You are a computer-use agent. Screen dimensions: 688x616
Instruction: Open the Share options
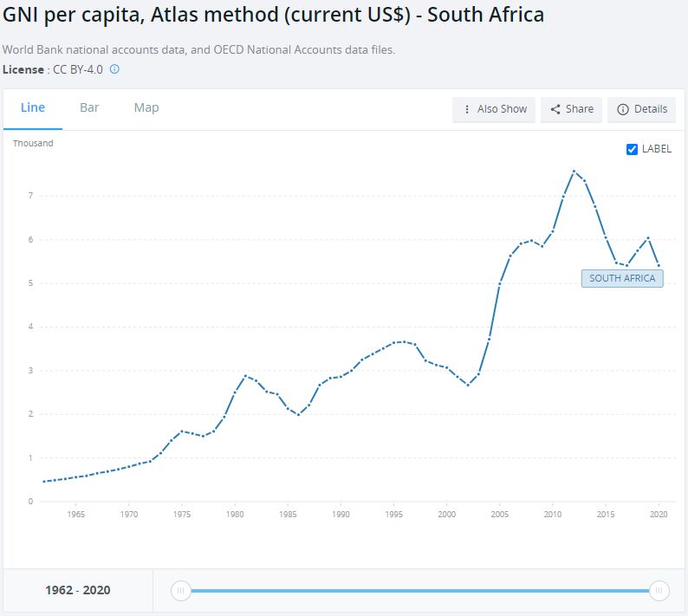[x=572, y=109]
